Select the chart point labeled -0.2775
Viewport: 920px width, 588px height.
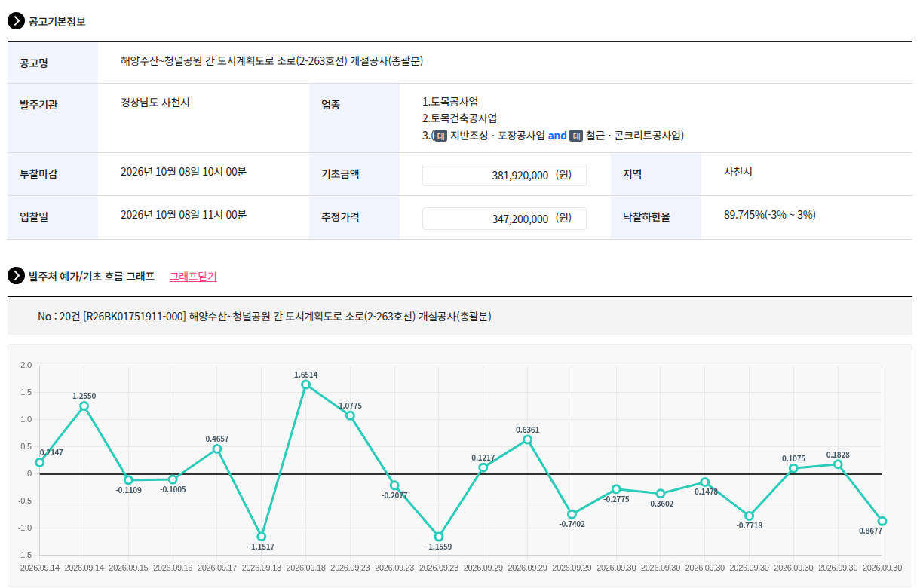click(x=616, y=489)
